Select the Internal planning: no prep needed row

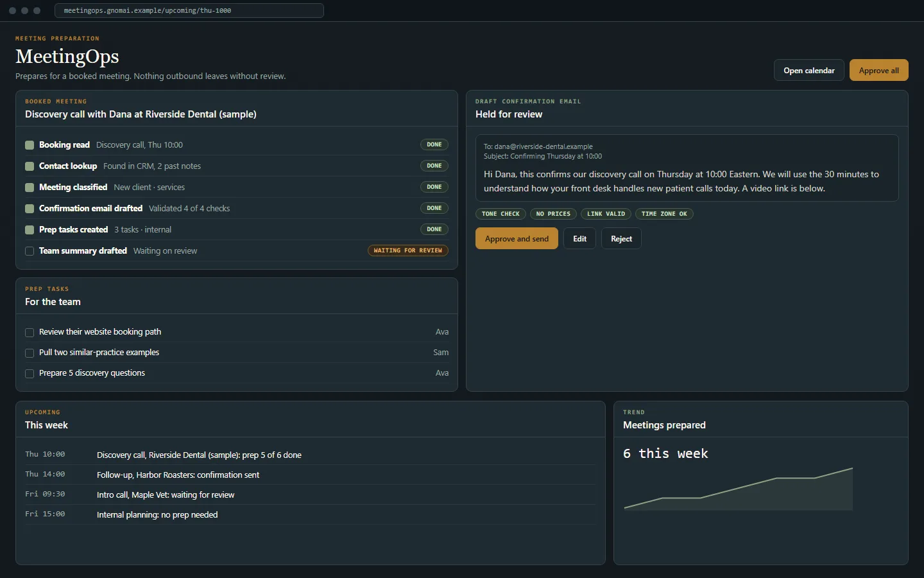point(311,514)
